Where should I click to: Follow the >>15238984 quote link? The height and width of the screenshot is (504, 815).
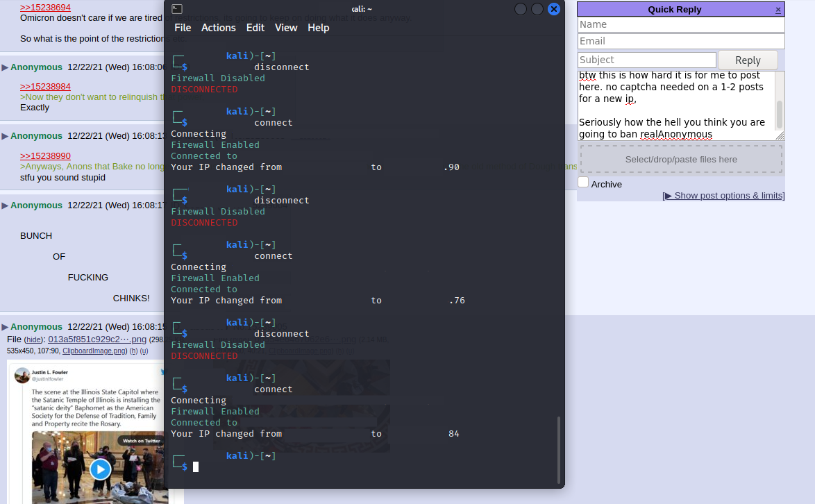click(45, 87)
